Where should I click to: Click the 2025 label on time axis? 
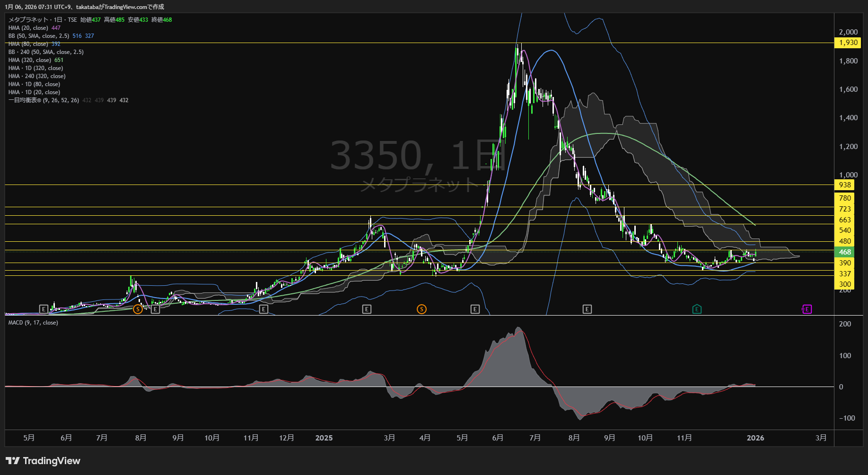click(x=324, y=438)
